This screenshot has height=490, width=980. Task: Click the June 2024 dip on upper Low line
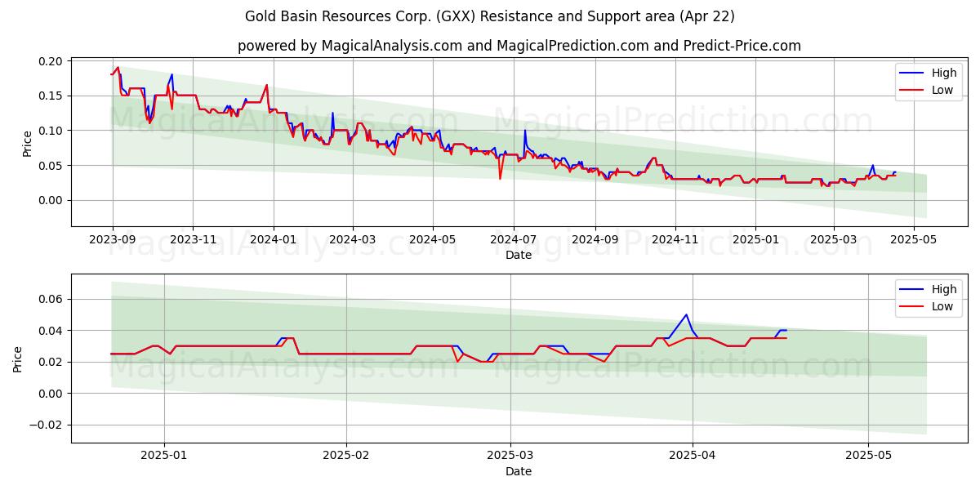click(x=500, y=178)
